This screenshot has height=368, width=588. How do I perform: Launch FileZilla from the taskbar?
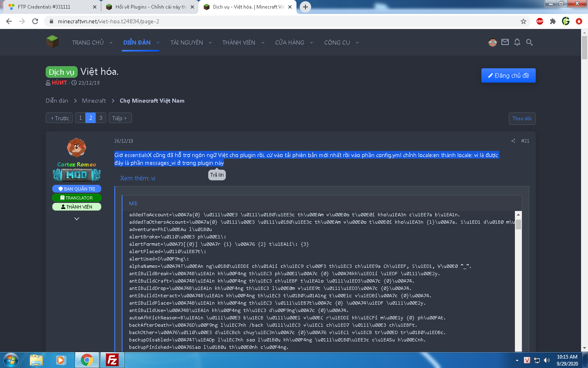coord(112,360)
